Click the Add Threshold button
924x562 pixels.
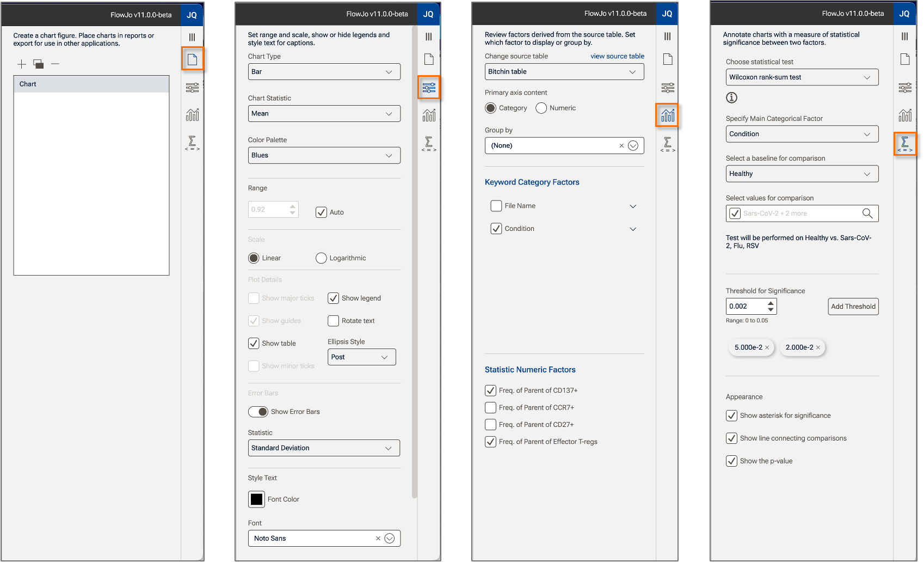click(853, 307)
